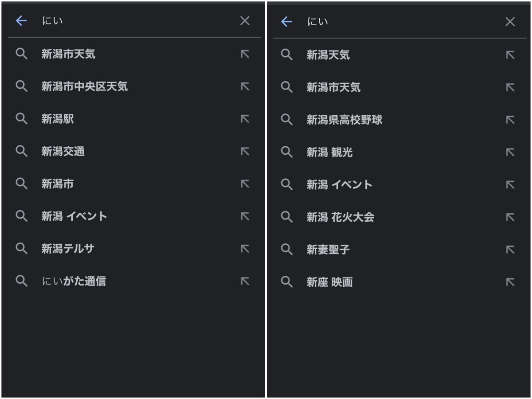Pick the 新潟テルサ suggestion
Screen dimensions: 532x399
pyautogui.click(x=68, y=249)
